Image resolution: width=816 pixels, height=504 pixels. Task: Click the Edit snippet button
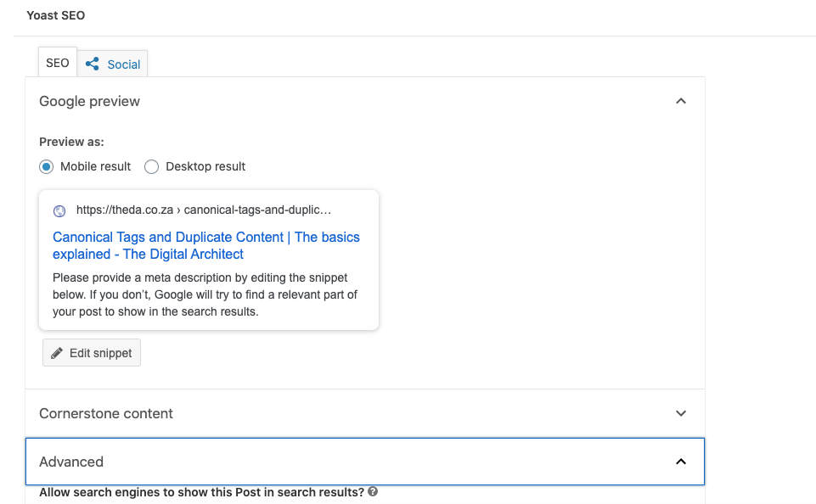coord(92,353)
